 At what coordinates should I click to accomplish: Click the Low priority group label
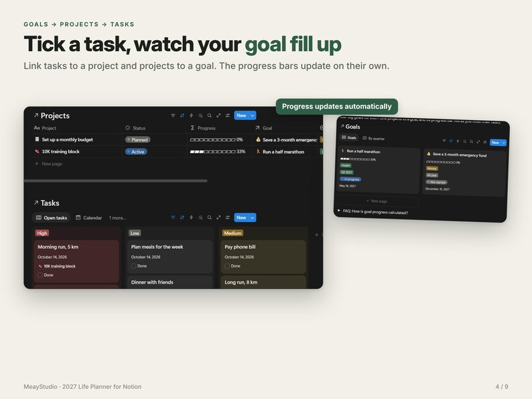135,233
